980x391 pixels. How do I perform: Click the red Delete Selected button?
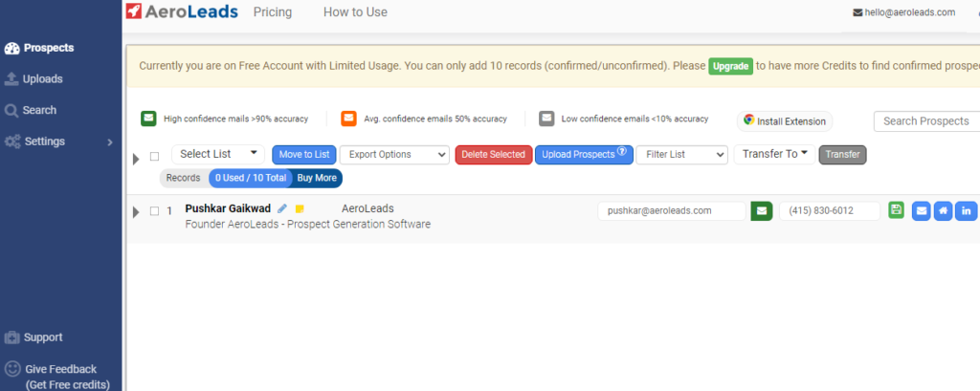[x=494, y=155]
